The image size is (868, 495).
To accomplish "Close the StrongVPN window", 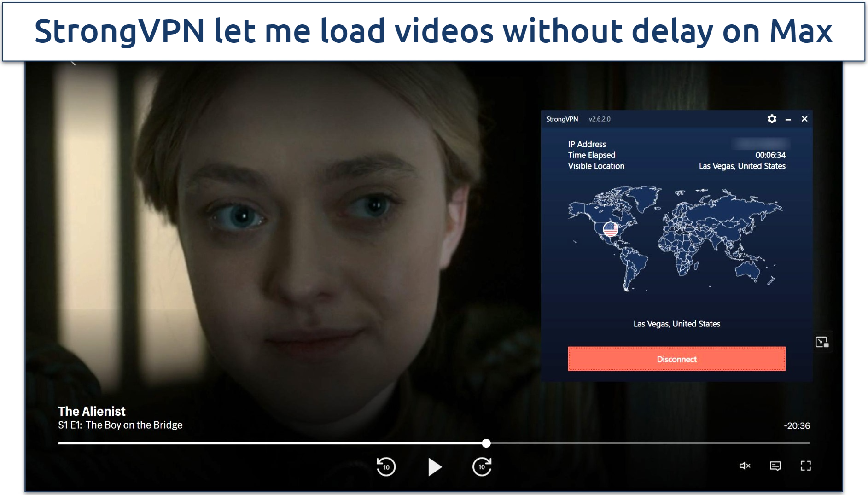I will pyautogui.click(x=804, y=119).
